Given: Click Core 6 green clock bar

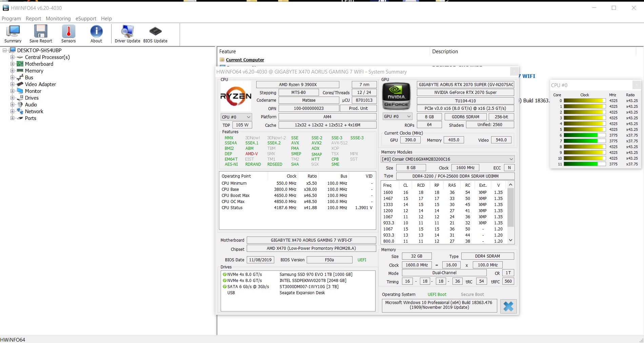Looking at the screenshot, I should [x=585, y=135].
